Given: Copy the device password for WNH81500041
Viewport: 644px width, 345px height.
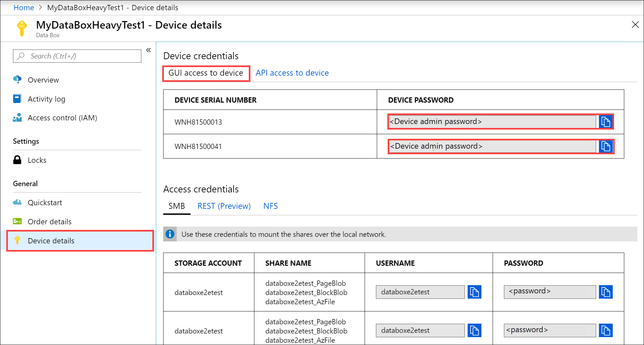Looking at the screenshot, I should tap(605, 146).
